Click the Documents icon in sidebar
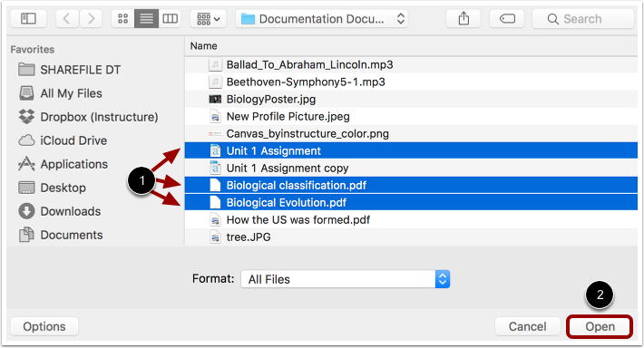The height and width of the screenshot is (348, 644). coord(26,235)
